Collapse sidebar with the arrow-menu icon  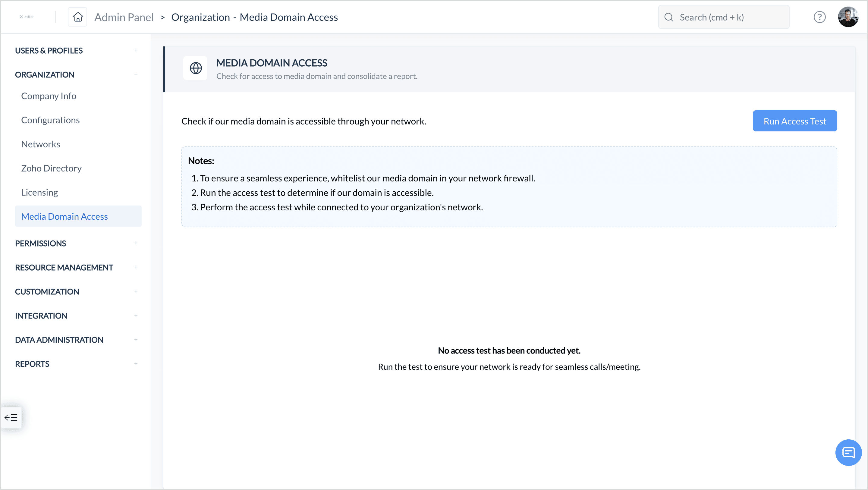11,418
